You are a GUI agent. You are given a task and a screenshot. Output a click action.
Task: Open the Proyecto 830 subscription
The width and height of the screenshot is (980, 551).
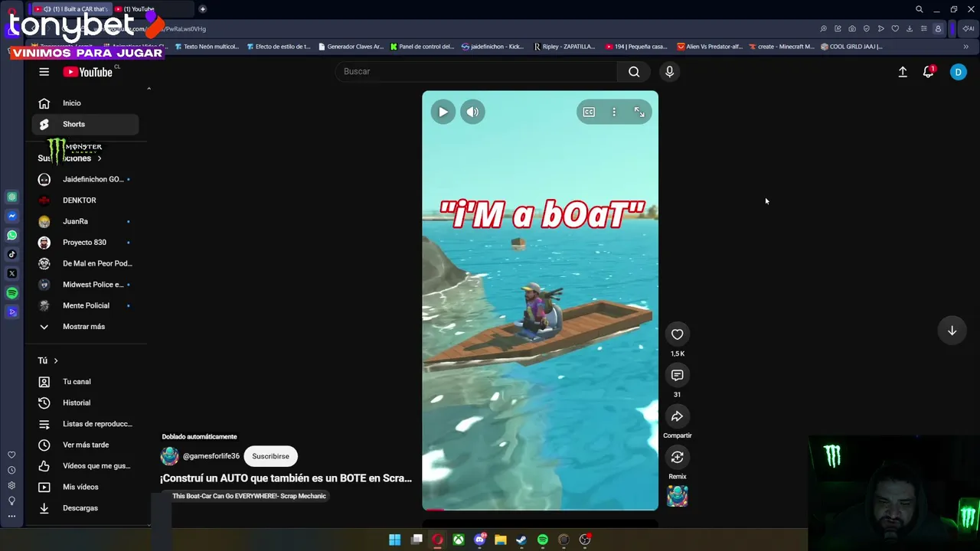click(85, 243)
